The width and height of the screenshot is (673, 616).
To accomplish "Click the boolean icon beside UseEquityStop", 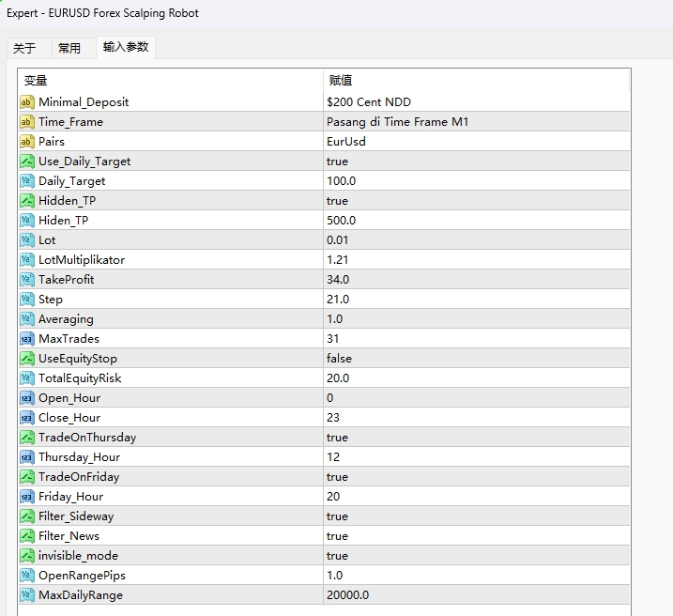I will click(27, 359).
